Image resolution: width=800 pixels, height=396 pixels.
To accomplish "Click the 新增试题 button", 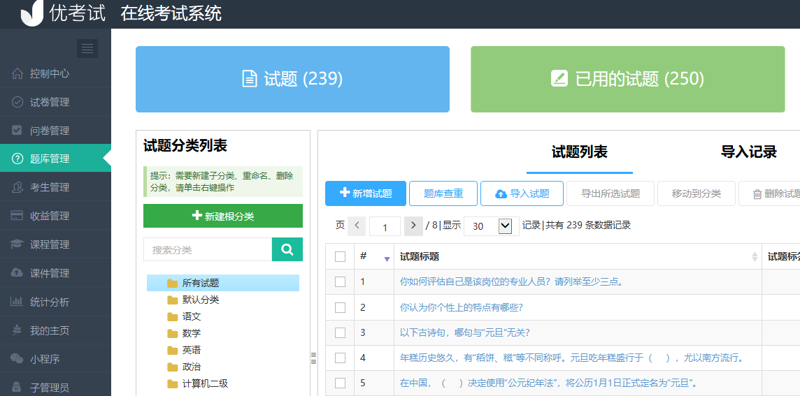I will pyautogui.click(x=365, y=193).
